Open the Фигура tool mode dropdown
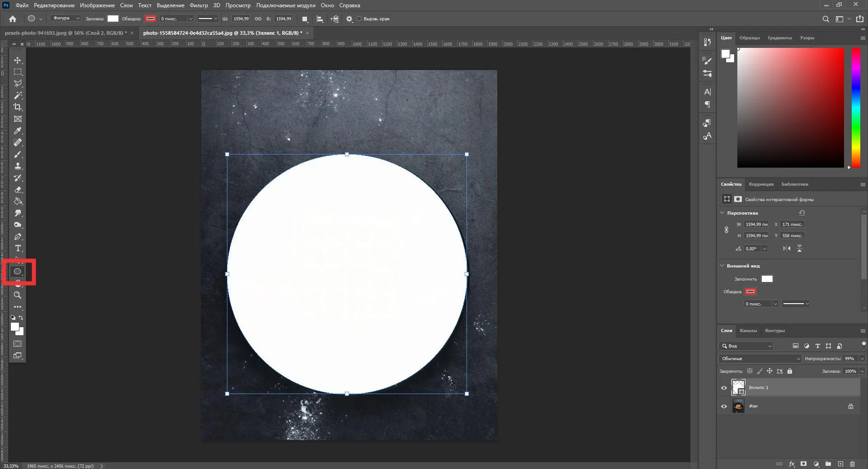Viewport: 868px width, 469px height. point(66,19)
